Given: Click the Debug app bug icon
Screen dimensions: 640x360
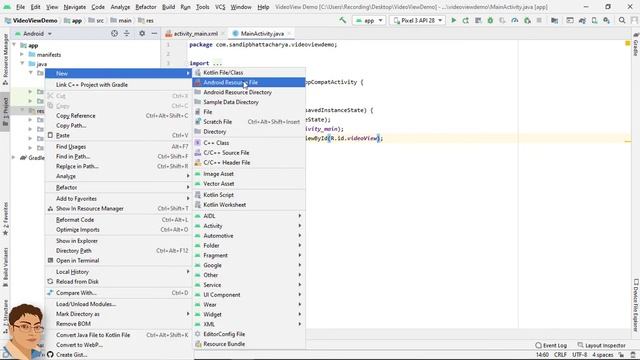Looking at the screenshot, I should pos(490,20).
